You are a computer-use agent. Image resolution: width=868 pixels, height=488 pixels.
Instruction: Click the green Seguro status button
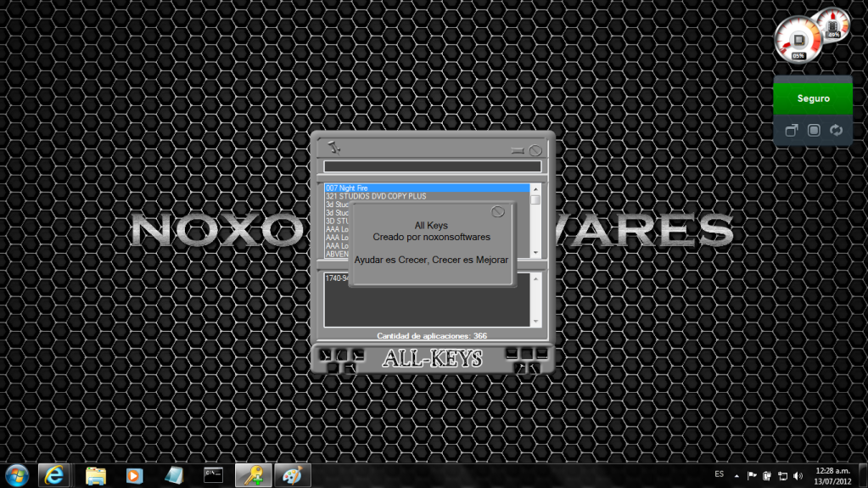coord(813,98)
